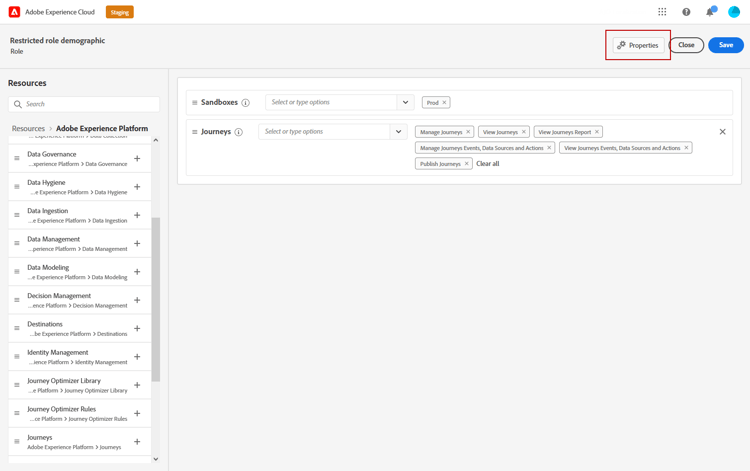Viewport: 750px width, 471px height.
Task: Open the help question mark icon
Action: coord(686,12)
